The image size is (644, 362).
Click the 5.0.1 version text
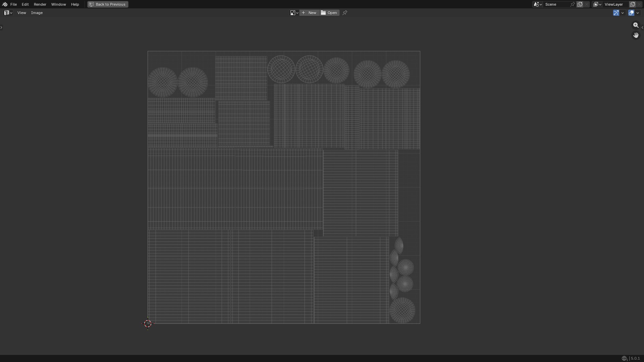click(x=635, y=358)
